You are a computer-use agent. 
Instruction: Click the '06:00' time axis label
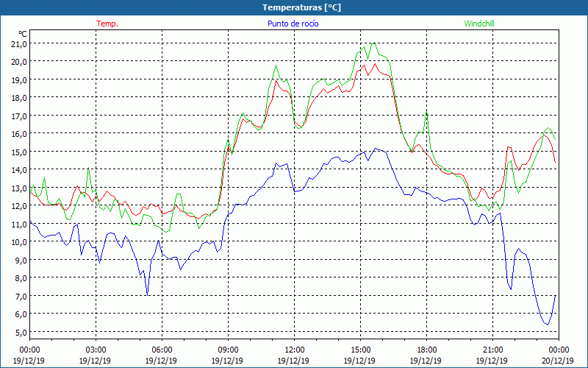coord(162,350)
